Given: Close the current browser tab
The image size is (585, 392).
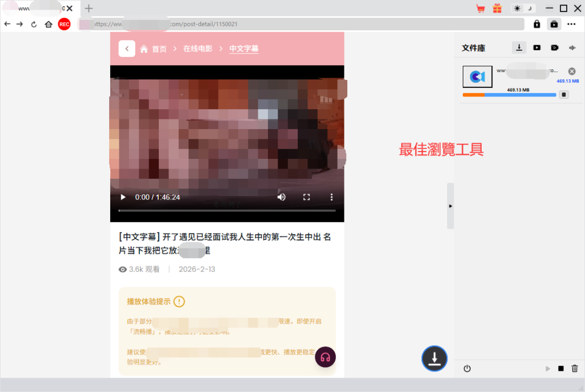Looking at the screenshot, I should click(x=69, y=8).
